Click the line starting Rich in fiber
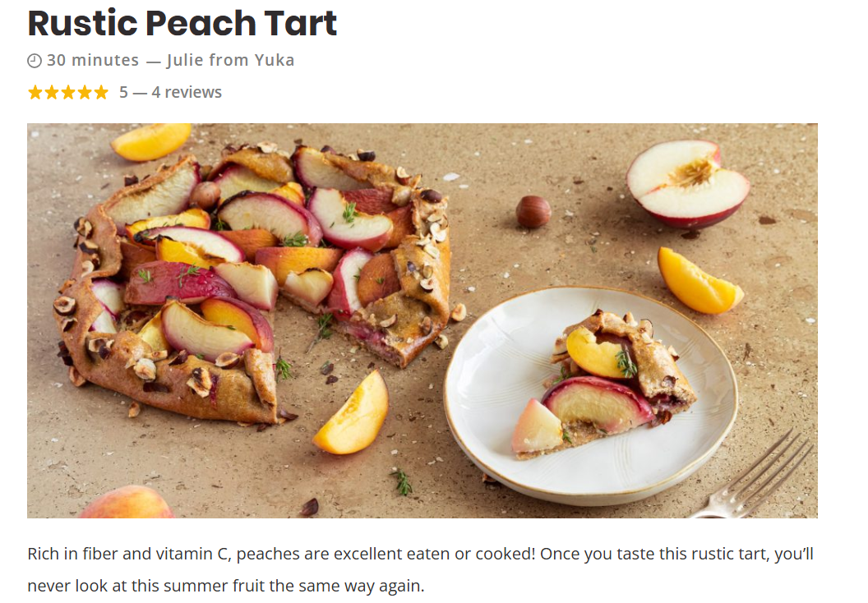This screenshot has width=868, height=603. 421,555
